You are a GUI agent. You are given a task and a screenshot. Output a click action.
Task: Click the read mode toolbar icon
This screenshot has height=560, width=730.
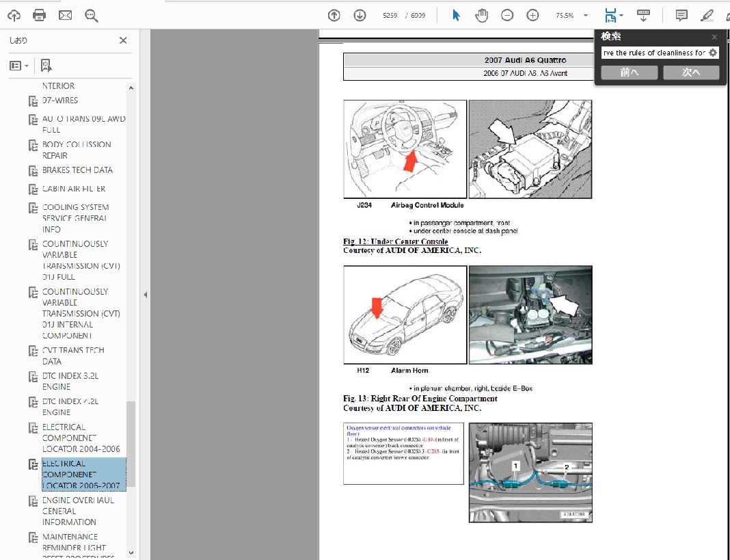(643, 15)
